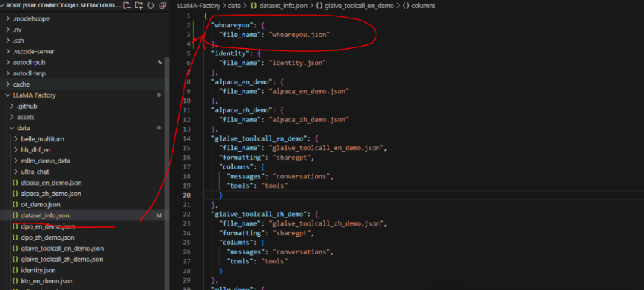Viewport: 644px width, 290px height.
Task: Click the JSON icon beside alpaca_en_demo.json
Action: point(16,183)
